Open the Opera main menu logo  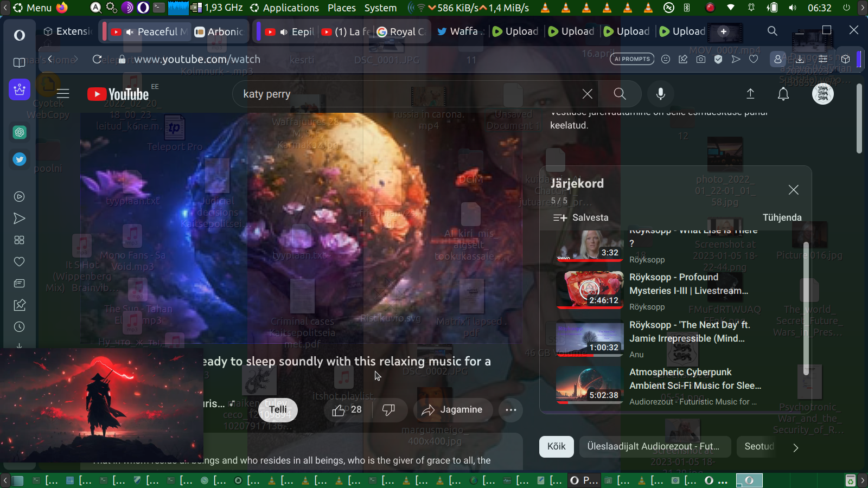point(20,35)
